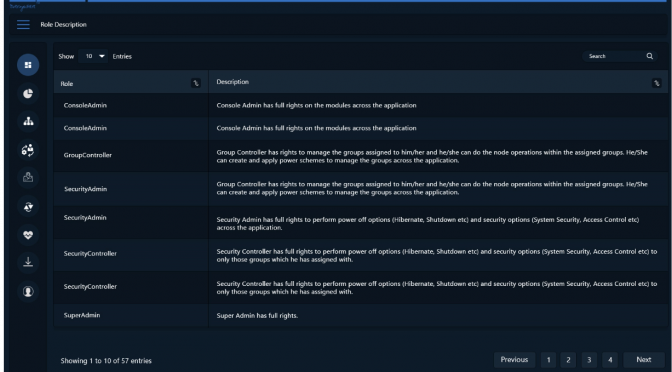Open the heart health monitor icon

coord(28,235)
